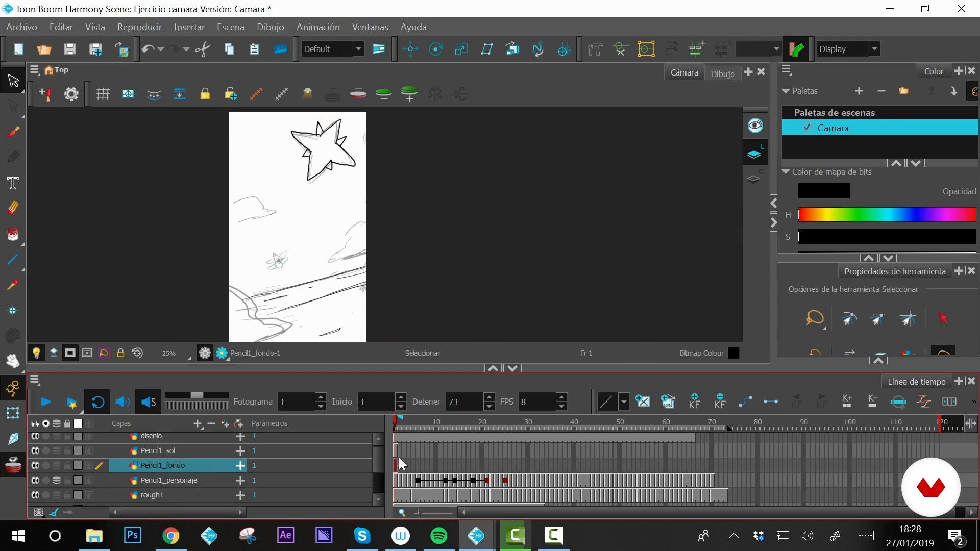Image resolution: width=980 pixels, height=551 pixels.
Task: Toggle visibility of disenio layer
Action: click(x=35, y=436)
